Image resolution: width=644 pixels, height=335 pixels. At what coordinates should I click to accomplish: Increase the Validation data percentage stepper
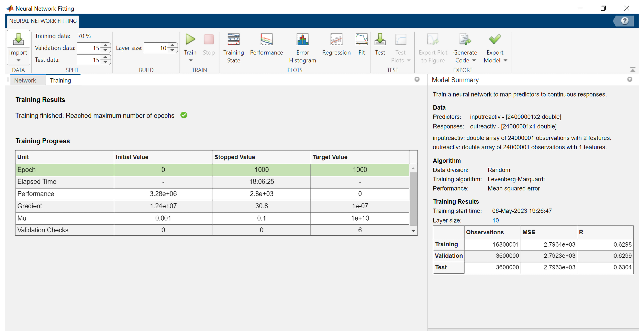coord(105,45)
